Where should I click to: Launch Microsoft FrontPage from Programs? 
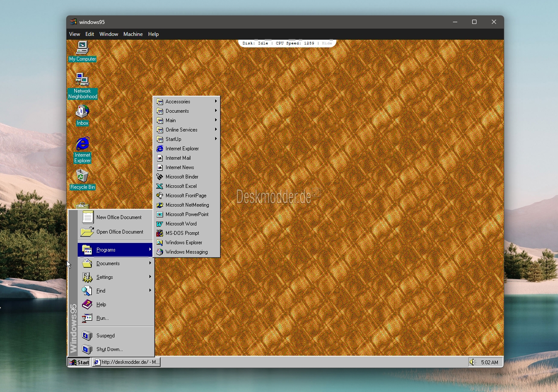[187, 196]
